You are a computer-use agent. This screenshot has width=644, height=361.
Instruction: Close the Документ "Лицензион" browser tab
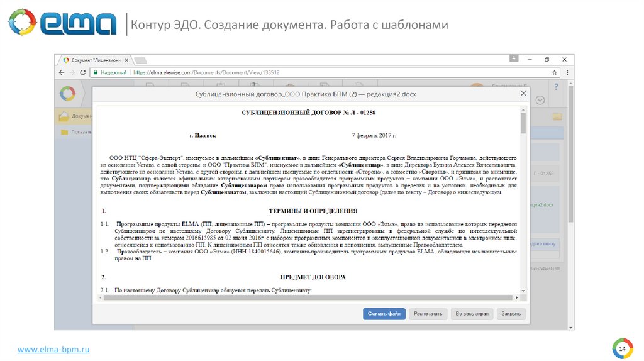pyautogui.click(x=126, y=60)
